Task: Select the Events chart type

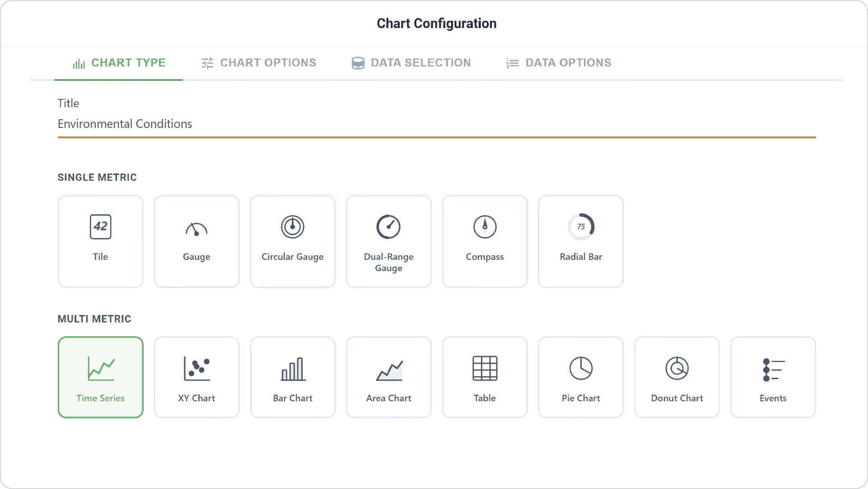Action: 773,377
